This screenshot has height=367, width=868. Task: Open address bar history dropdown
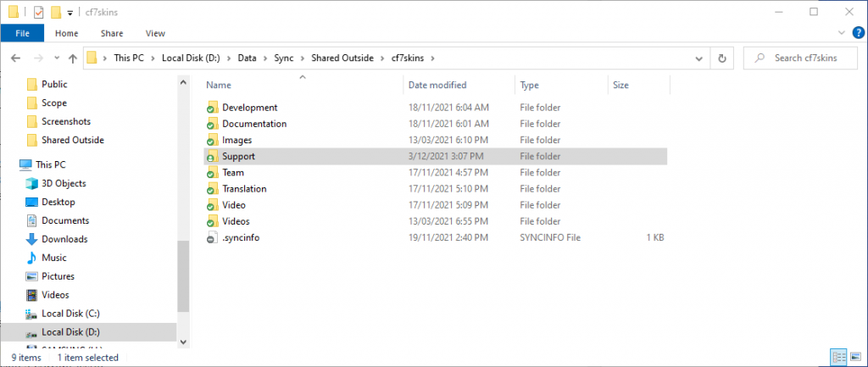700,58
